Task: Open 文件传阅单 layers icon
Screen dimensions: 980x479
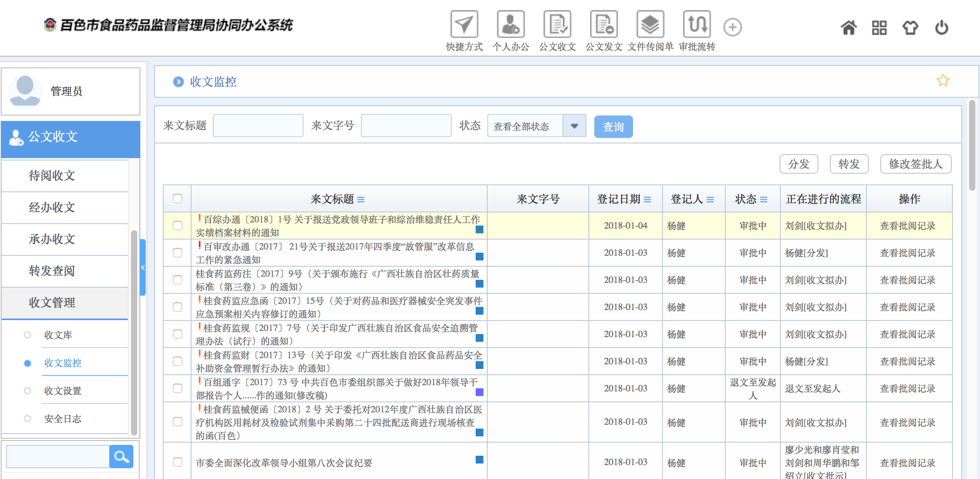Action: click(650, 25)
